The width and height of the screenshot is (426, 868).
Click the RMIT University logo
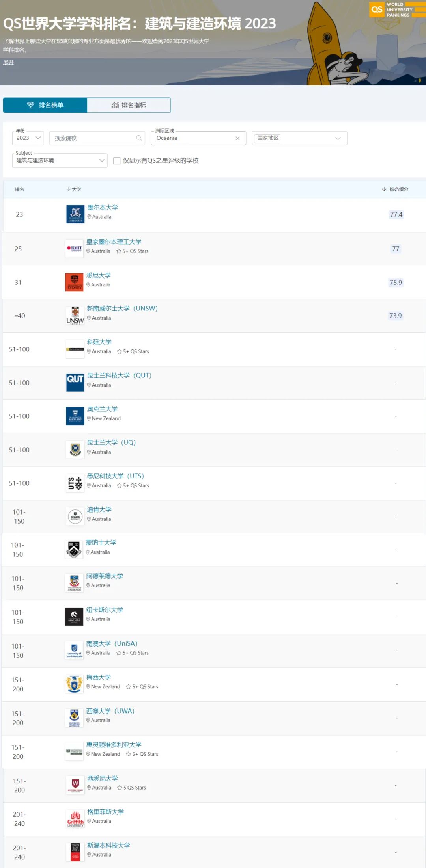pyautogui.click(x=74, y=249)
